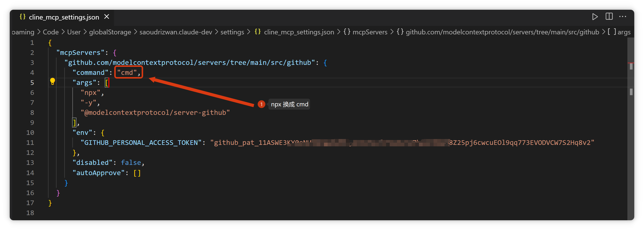644x230 pixels.
Task: Place cursor in the "cmd" command value
Action: click(x=127, y=73)
